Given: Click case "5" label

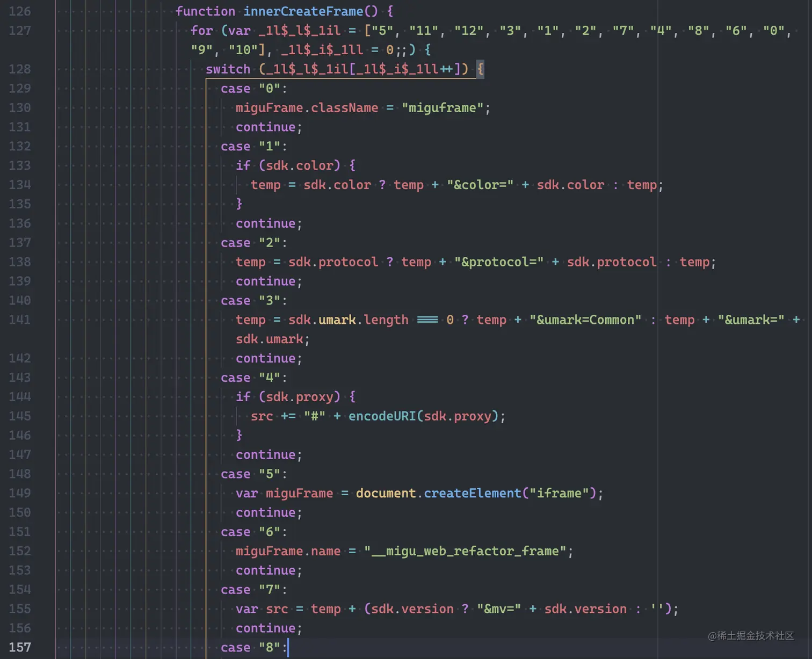Looking at the screenshot, I should tap(253, 474).
